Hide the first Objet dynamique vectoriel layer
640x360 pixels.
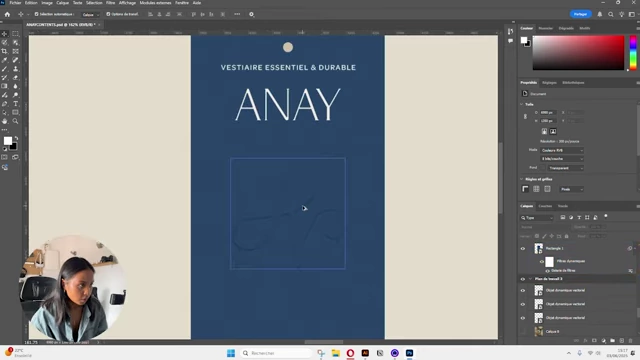523,291
